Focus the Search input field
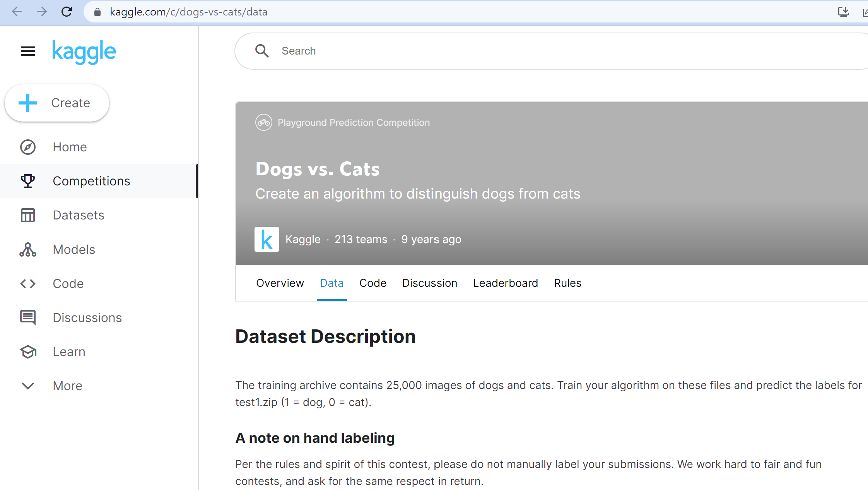The height and width of the screenshot is (490, 868). tap(551, 51)
